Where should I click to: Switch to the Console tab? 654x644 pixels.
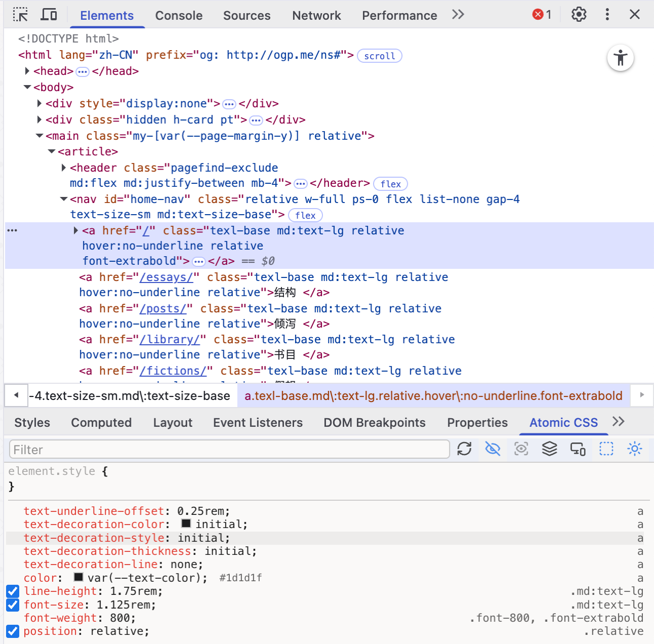point(179,16)
